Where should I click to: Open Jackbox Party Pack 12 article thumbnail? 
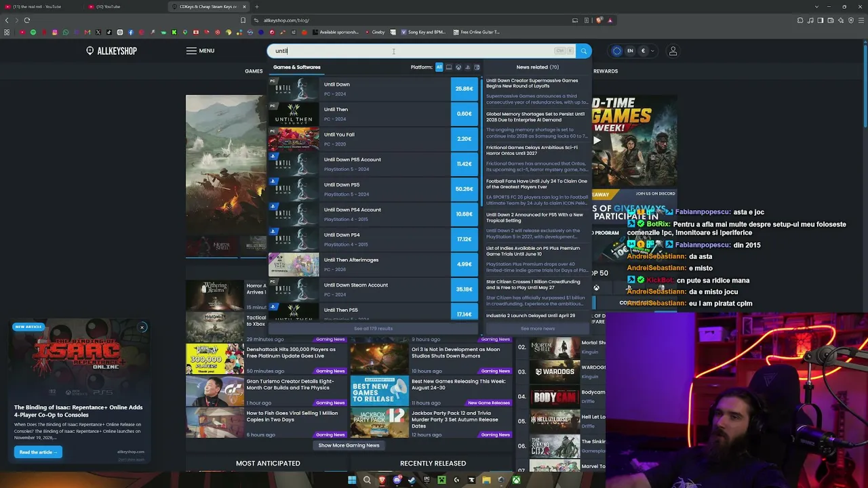point(380,422)
